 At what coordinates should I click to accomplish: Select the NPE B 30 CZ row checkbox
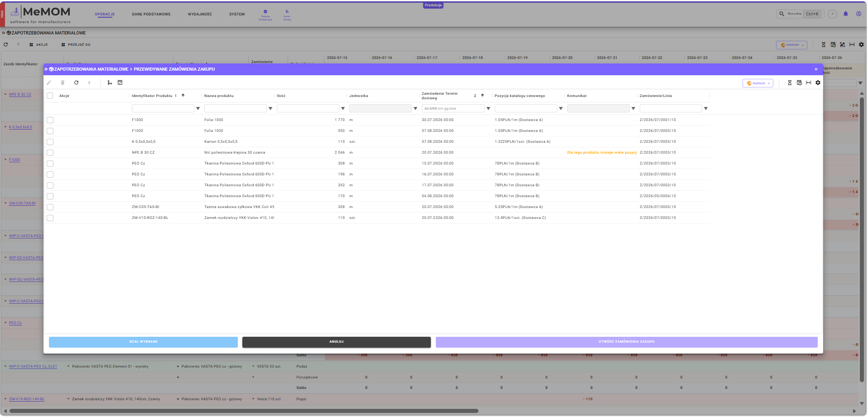pyautogui.click(x=50, y=153)
